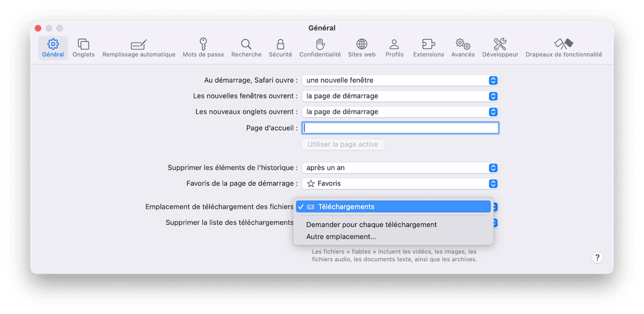Expand 'Les nouvelles fenêtres ouvrent' dropdown
The image size is (644, 314).
point(400,97)
